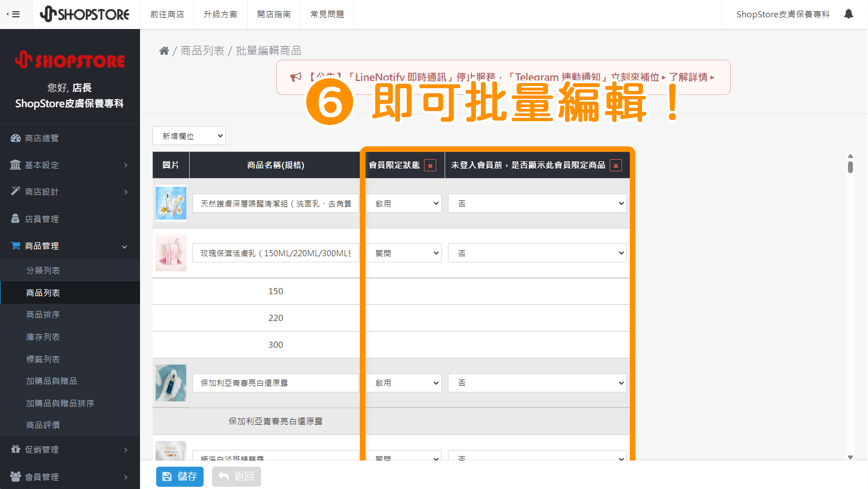Image resolution: width=868 pixels, height=489 pixels.
Task: Edit the 玫瑰保濕活膚乳 name field
Action: tap(276, 253)
